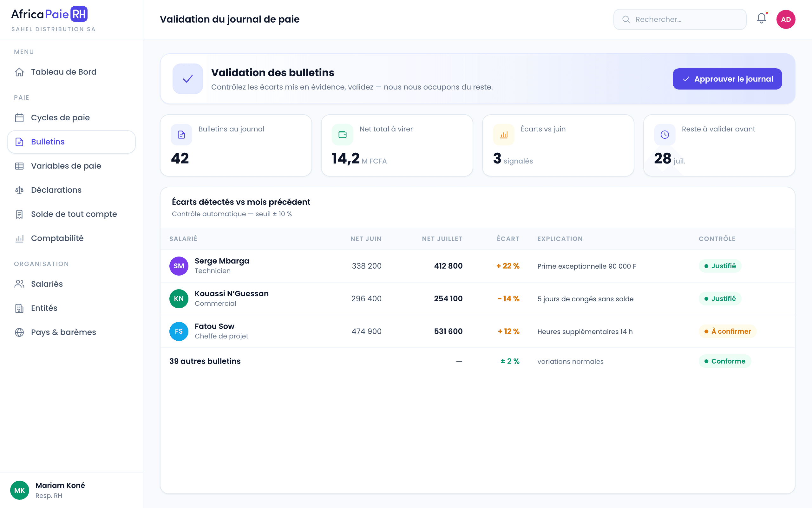
Task: Click the Prime exceptionnelle 90 000 F explanation
Action: point(586,266)
